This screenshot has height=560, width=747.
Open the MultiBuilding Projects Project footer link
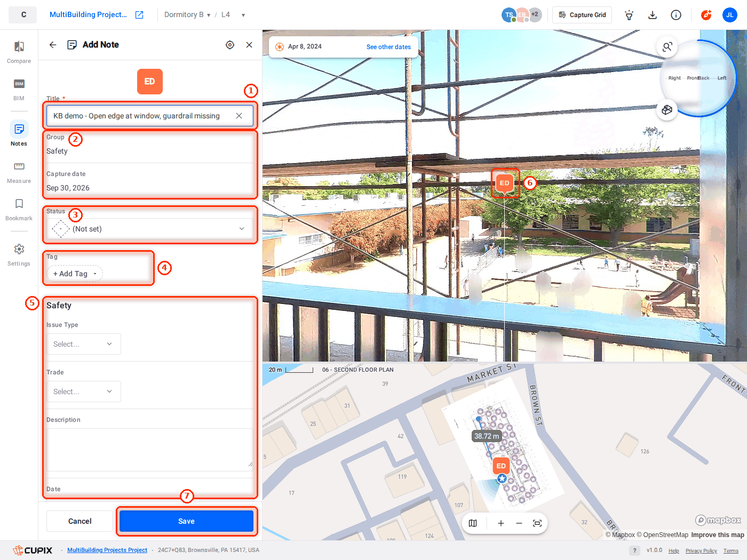coord(107,550)
